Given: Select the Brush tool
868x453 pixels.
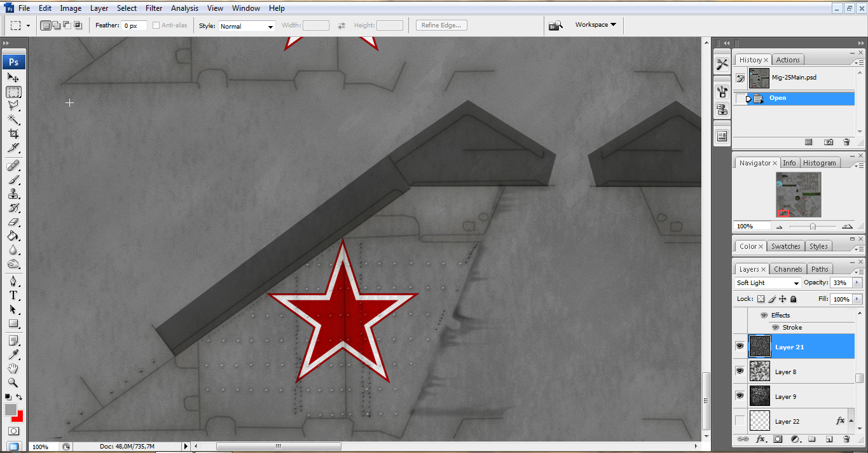Looking at the screenshot, I should [13, 180].
